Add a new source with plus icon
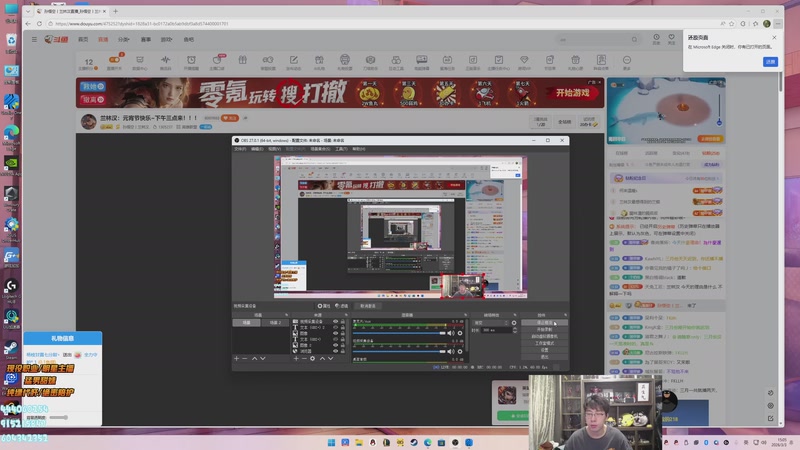 click(x=296, y=359)
